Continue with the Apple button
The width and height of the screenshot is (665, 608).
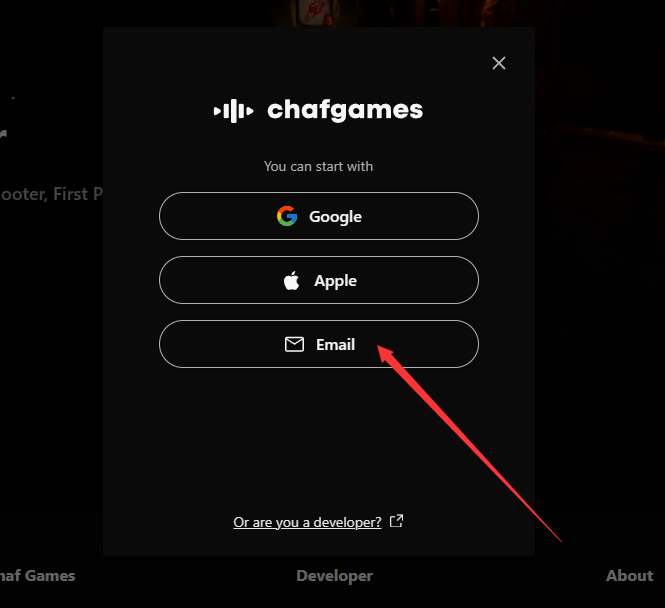319,280
